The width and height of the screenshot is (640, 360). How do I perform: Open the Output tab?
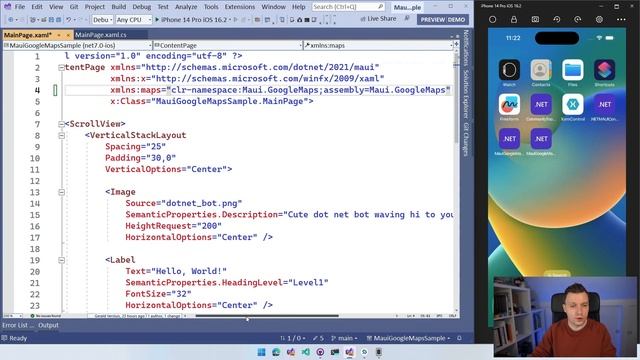[x=48, y=325]
